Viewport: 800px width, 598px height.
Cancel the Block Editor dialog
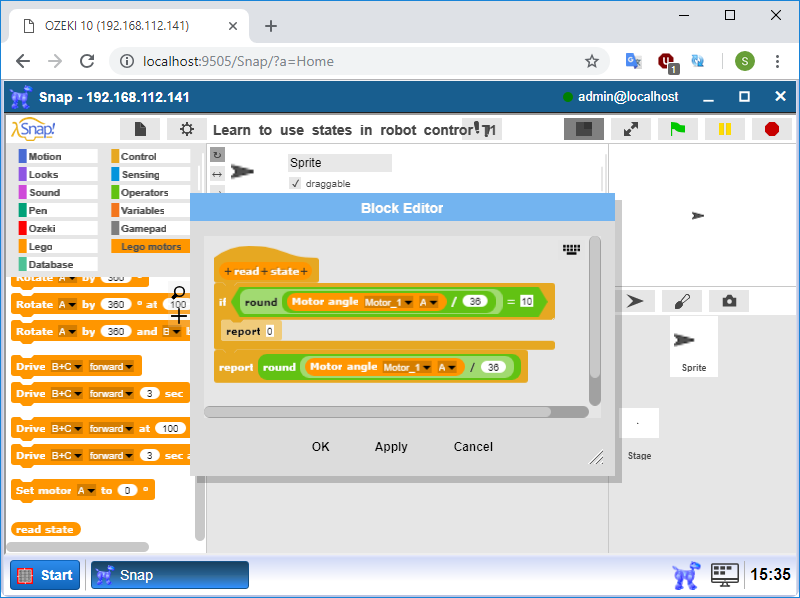(473, 447)
